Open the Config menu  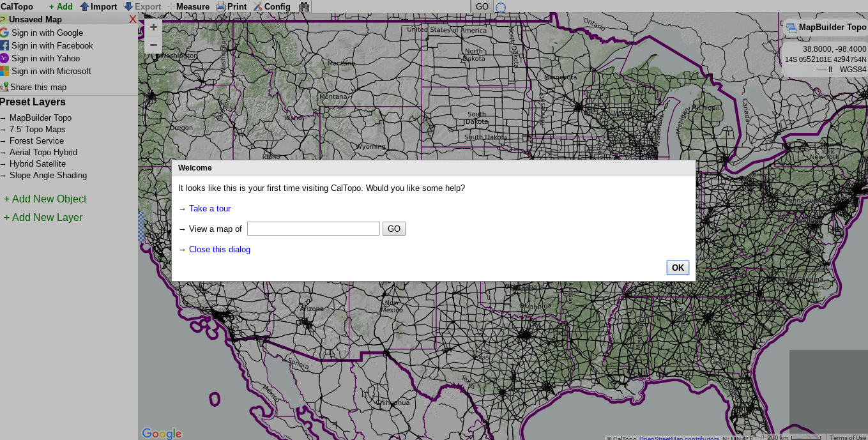[x=271, y=6]
